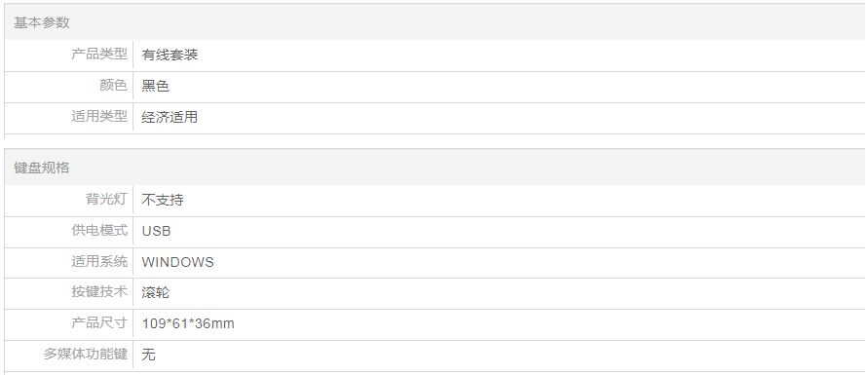Click the USB power mode value
This screenshot has height=375, width=868.
156,231
